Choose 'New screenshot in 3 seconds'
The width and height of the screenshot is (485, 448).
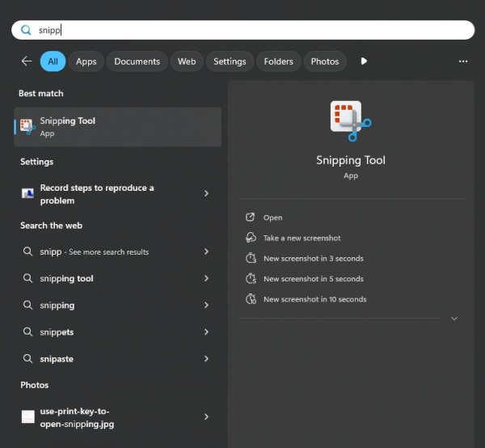coord(314,258)
